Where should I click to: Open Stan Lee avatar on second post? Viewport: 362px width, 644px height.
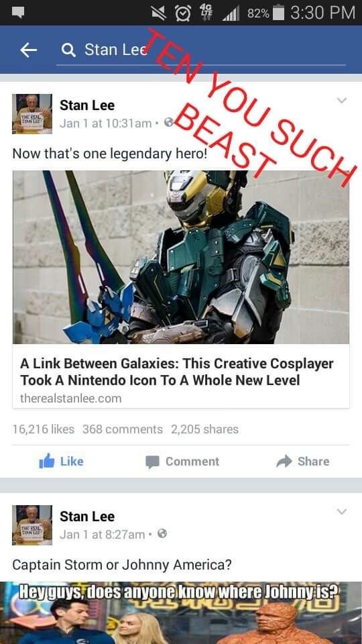32,525
